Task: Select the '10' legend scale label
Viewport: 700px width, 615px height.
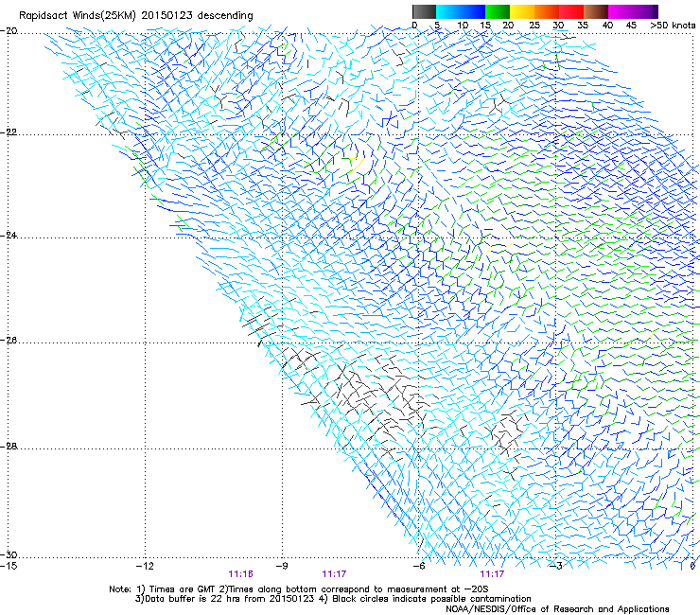Action: click(x=463, y=26)
